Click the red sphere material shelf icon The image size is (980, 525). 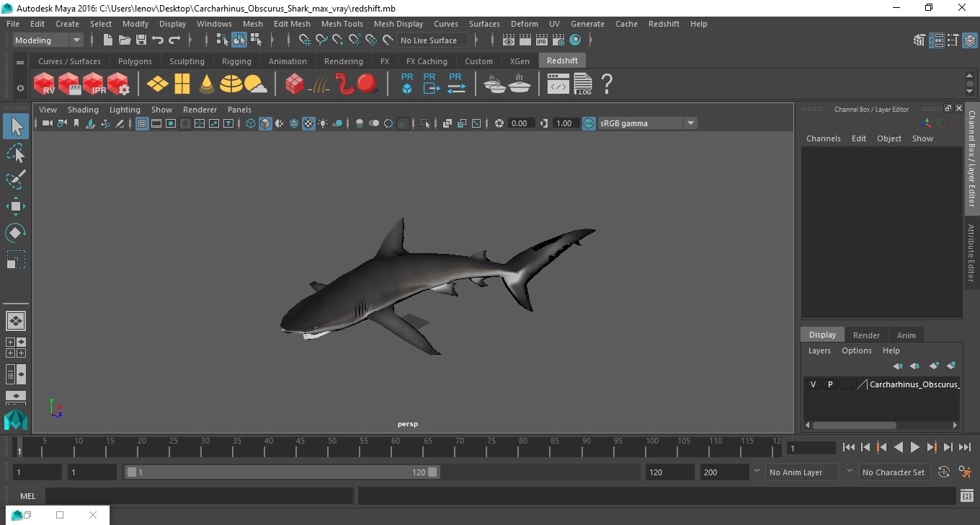(x=367, y=84)
